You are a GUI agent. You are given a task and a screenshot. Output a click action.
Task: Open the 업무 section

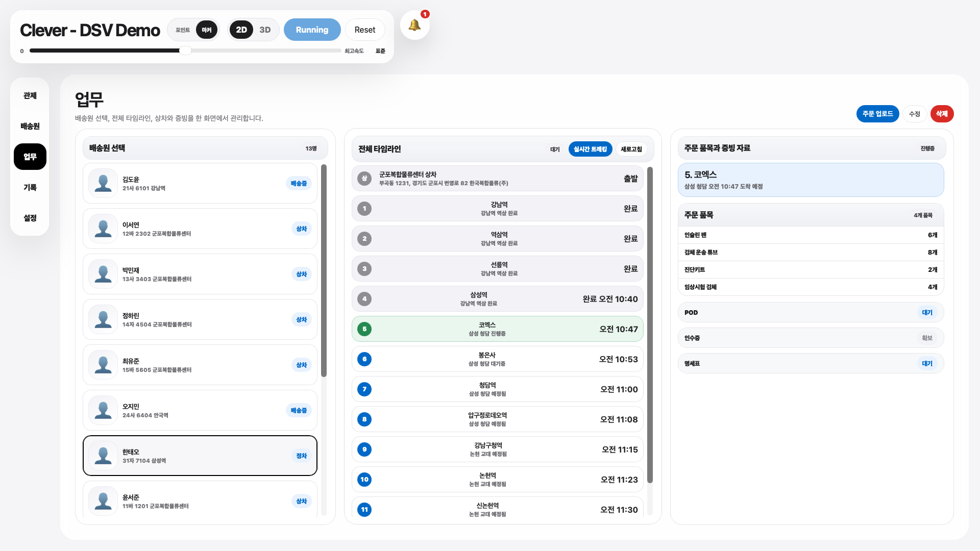coord(30,157)
